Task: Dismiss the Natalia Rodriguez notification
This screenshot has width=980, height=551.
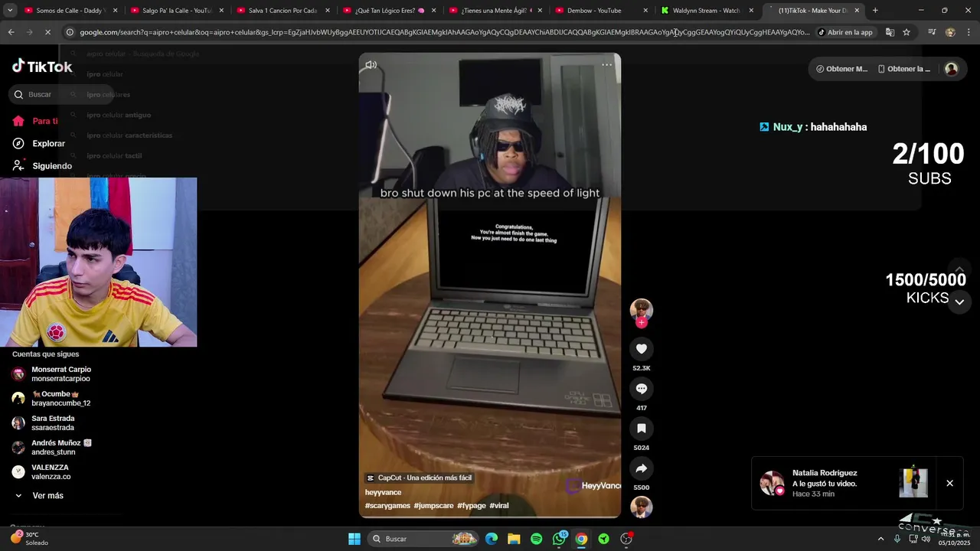Action: coord(949,484)
